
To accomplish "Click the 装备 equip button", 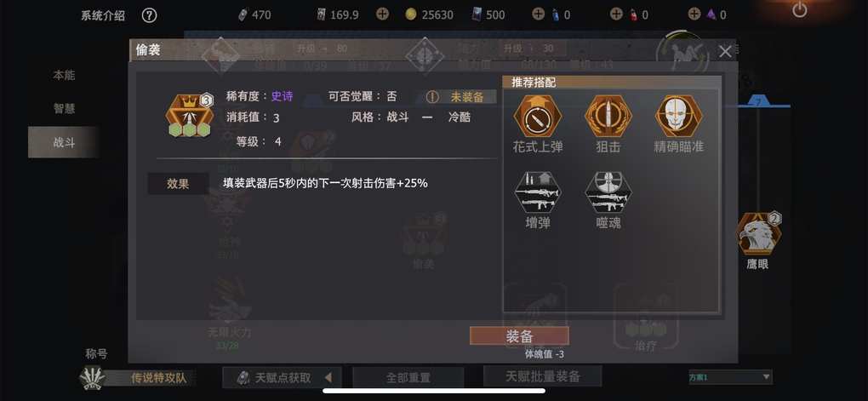I will tap(519, 335).
